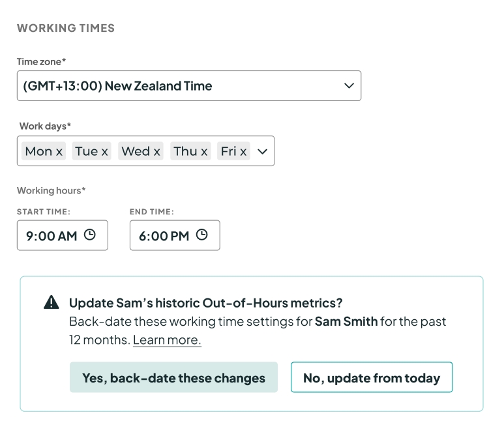The width and height of the screenshot is (504, 430).
Task: Click the Mon work day chip
Action: pos(38,151)
